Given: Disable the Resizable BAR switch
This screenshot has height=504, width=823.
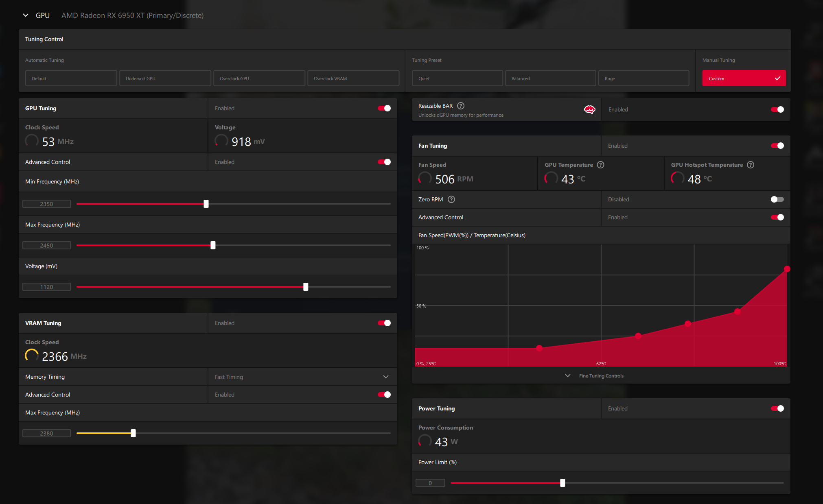Looking at the screenshot, I should 777,109.
